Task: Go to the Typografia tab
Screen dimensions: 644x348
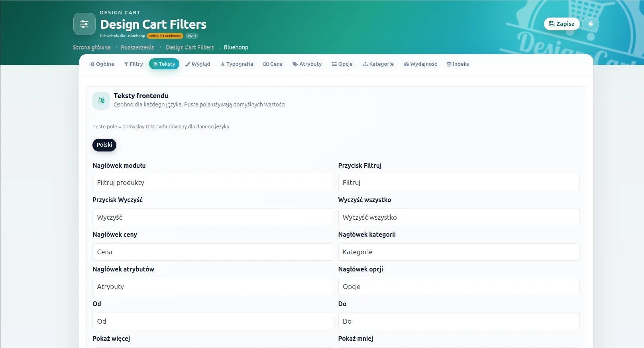Action: (x=237, y=64)
